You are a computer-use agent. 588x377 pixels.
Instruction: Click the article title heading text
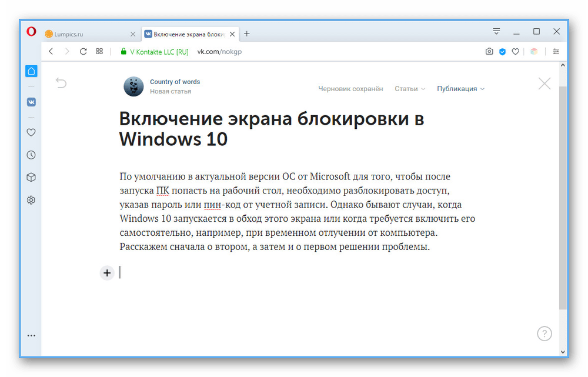pyautogui.click(x=272, y=129)
